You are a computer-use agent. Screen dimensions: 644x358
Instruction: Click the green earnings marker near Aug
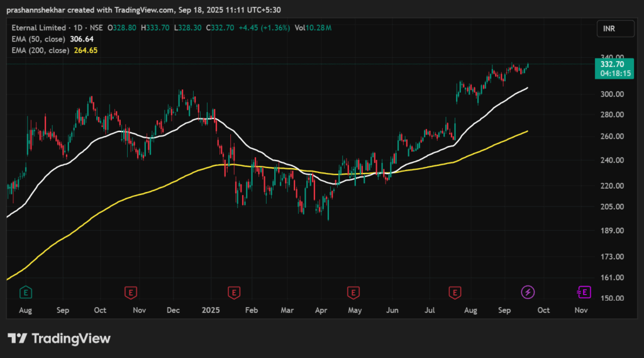click(26, 292)
